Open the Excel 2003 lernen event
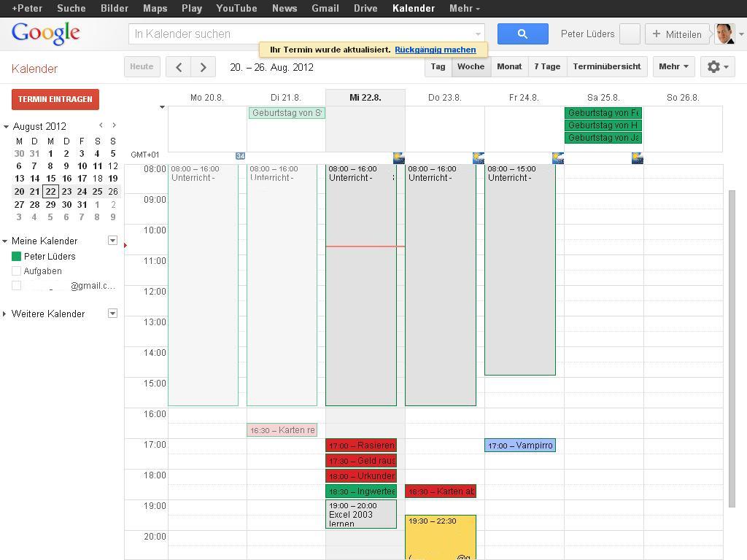This screenshot has width=747, height=560. 361,514
